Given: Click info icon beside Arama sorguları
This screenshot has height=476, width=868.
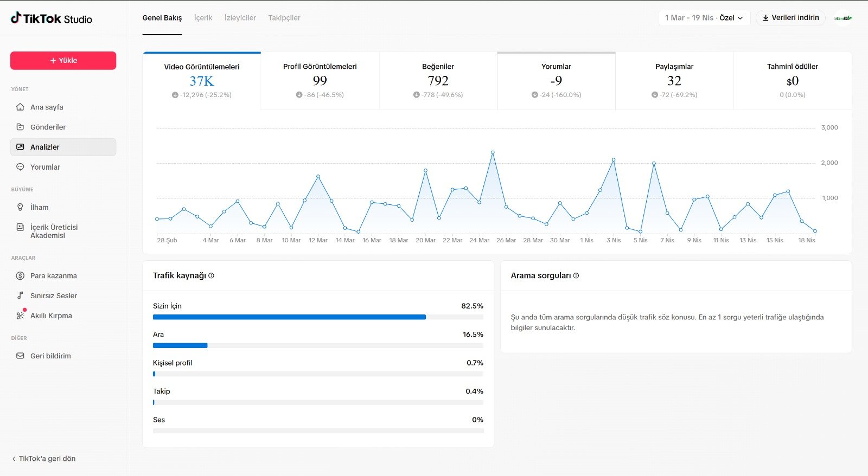Looking at the screenshot, I should coord(576,275).
